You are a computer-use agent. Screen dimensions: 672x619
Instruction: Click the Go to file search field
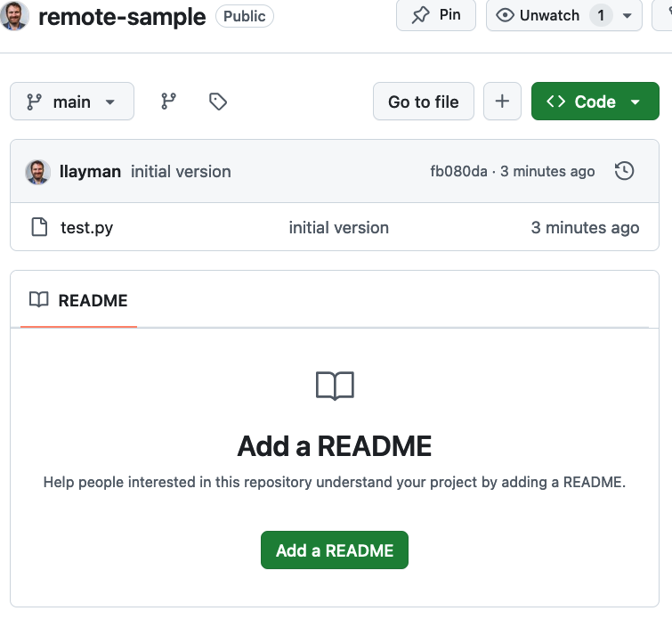point(424,102)
